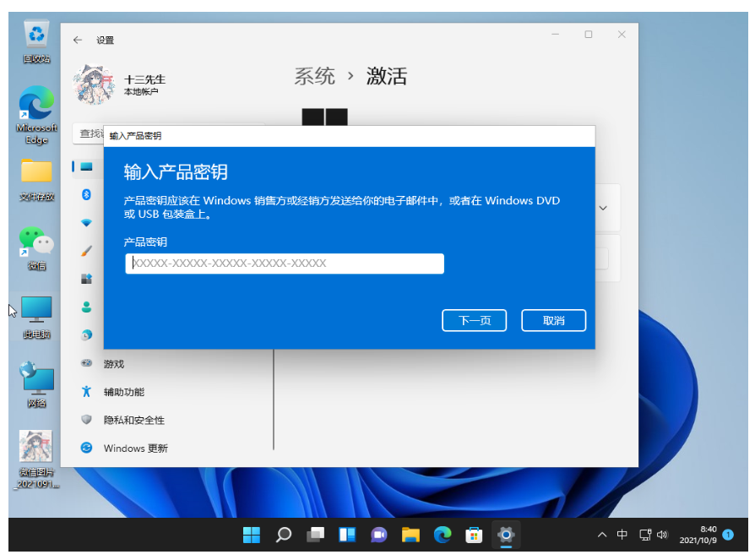Expand the activation state chevron on right
755x560 pixels.
(x=604, y=207)
